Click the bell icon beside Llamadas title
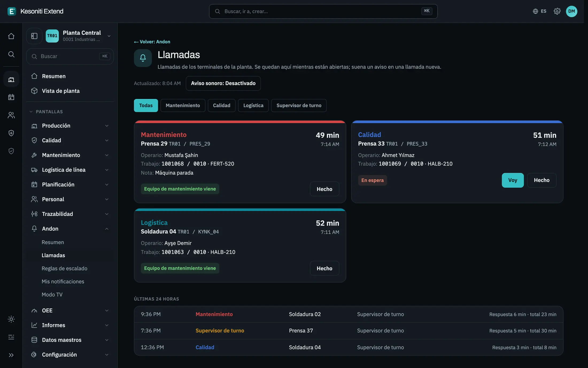The height and width of the screenshot is (368, 588). click(143, 58)
